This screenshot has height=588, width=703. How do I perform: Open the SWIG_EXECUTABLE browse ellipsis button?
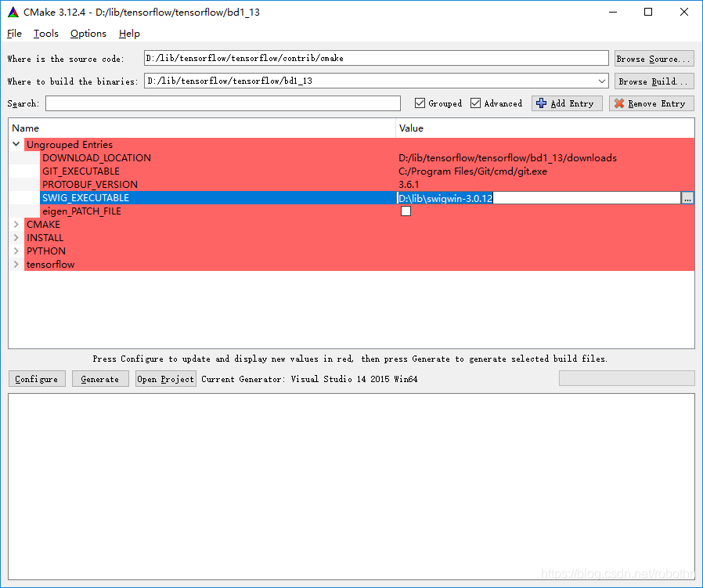687,198
